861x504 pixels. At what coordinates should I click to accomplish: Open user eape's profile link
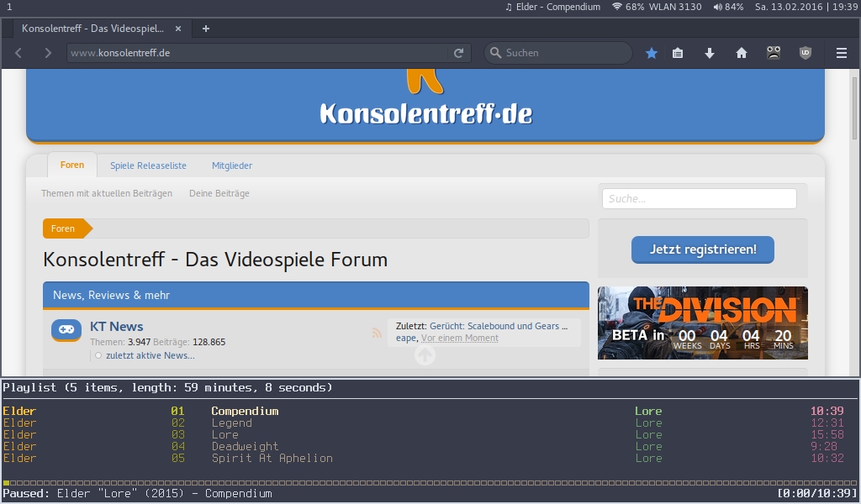[x=406, y=339]
